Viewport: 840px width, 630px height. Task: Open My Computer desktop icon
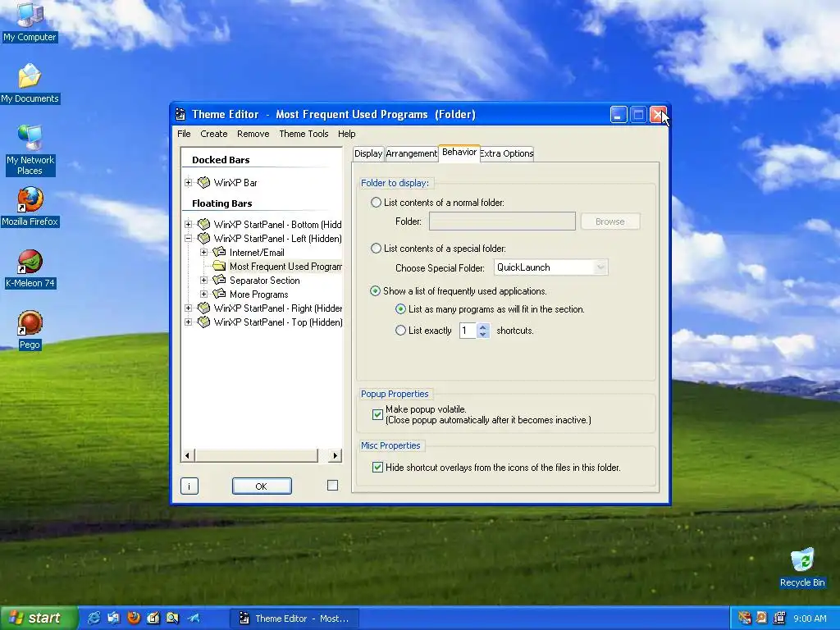30,21
